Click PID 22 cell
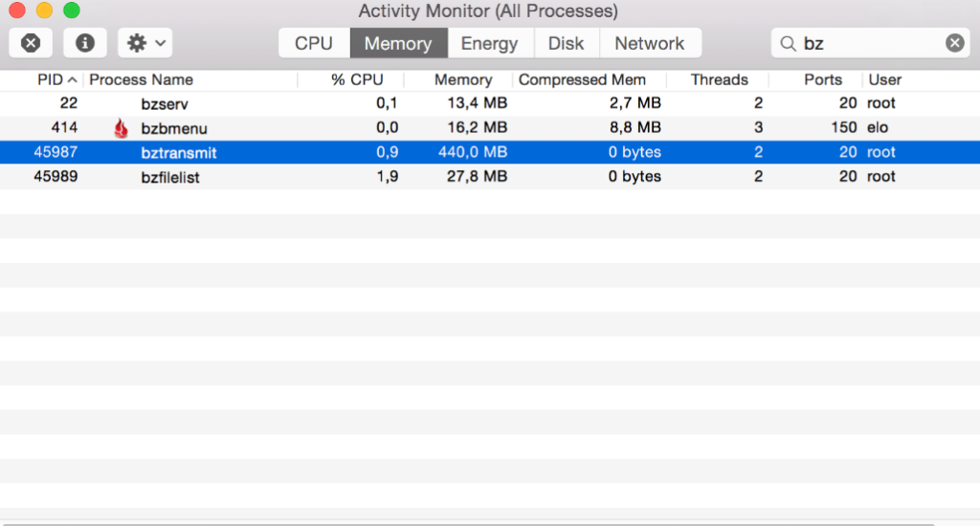980x526 pixels. [69, 103]
